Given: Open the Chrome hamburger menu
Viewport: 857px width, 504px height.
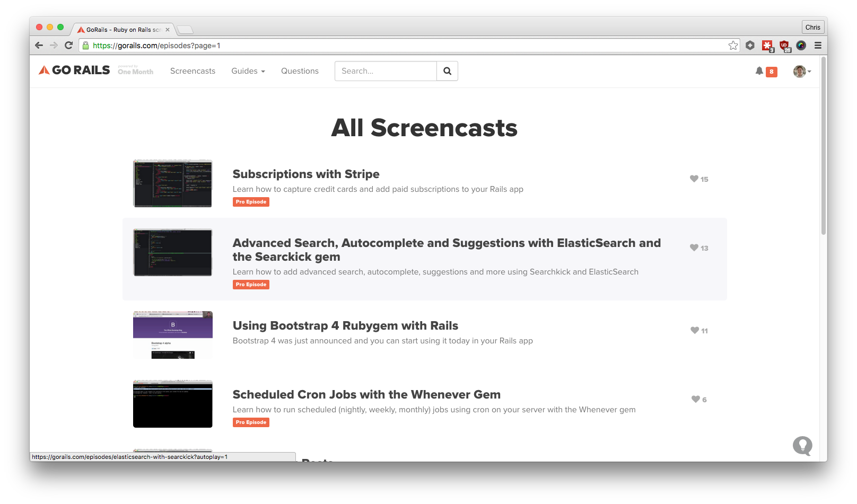Looking at the screenshot, I should click(x=818, y=46).
